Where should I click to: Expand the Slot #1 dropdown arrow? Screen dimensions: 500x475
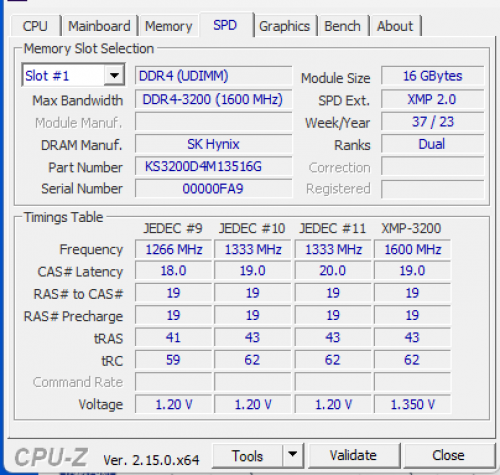tap(114, 75)
